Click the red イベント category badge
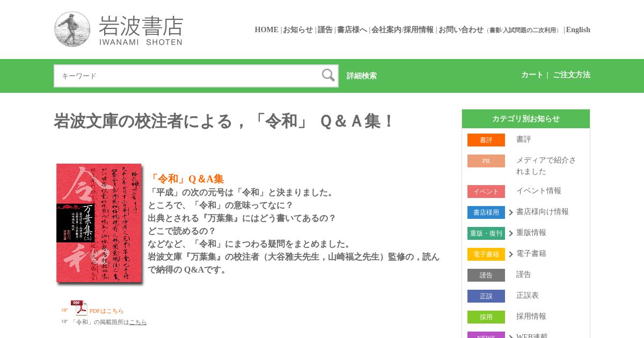This screenshot has width=644, height=338. [486, 192]
